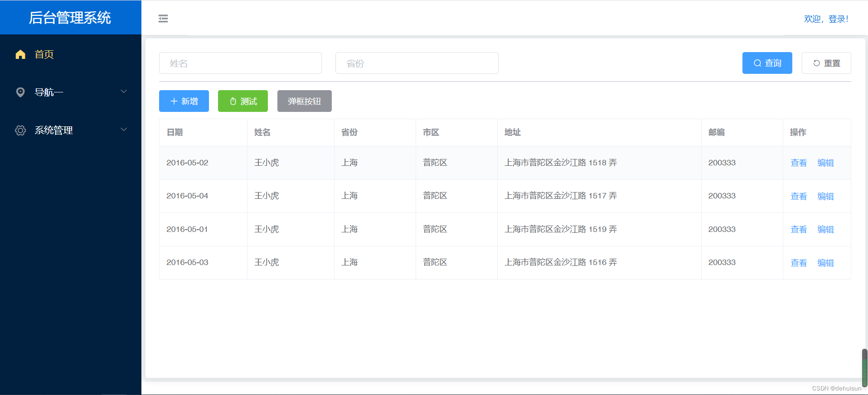Image resolution: width=868 pixels, height=395 pixels.
Task: Click 查看 for the 2016-05-01 record
Action: [x=799, y=230]
